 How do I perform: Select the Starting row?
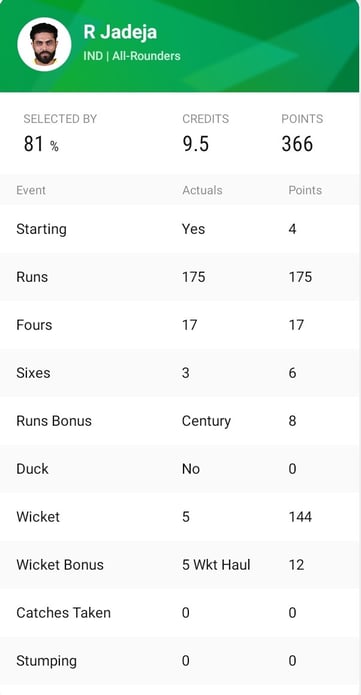[179, 229]
